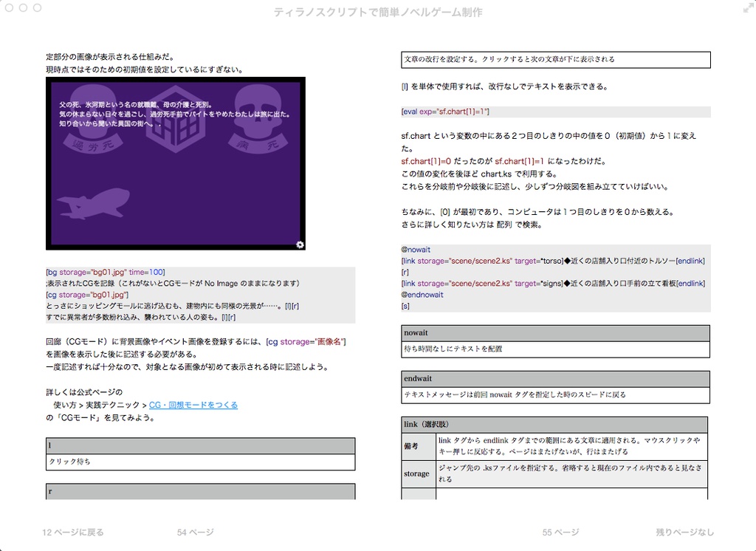Click the fullscreen arrows icon at top right
The height and width of the screenshot is (551, 756).
pos(749,7)
